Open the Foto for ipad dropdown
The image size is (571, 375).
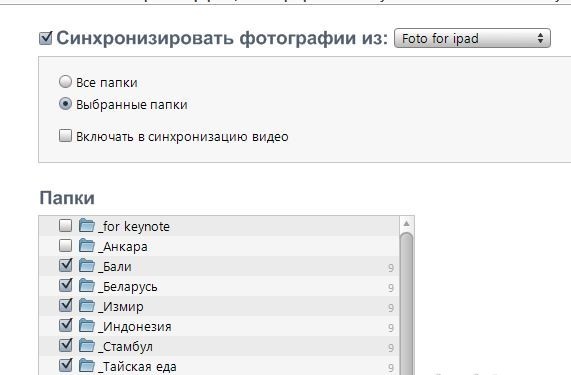click(x=472, y=38)
